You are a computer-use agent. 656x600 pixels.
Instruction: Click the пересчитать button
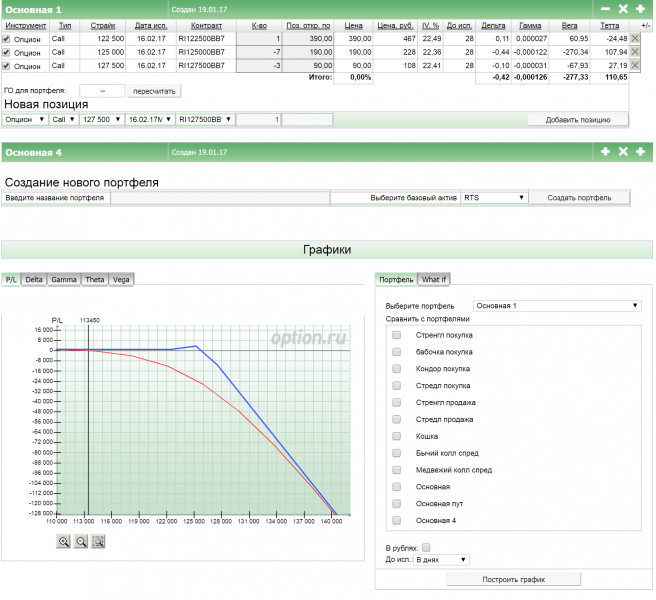(154, 91)
